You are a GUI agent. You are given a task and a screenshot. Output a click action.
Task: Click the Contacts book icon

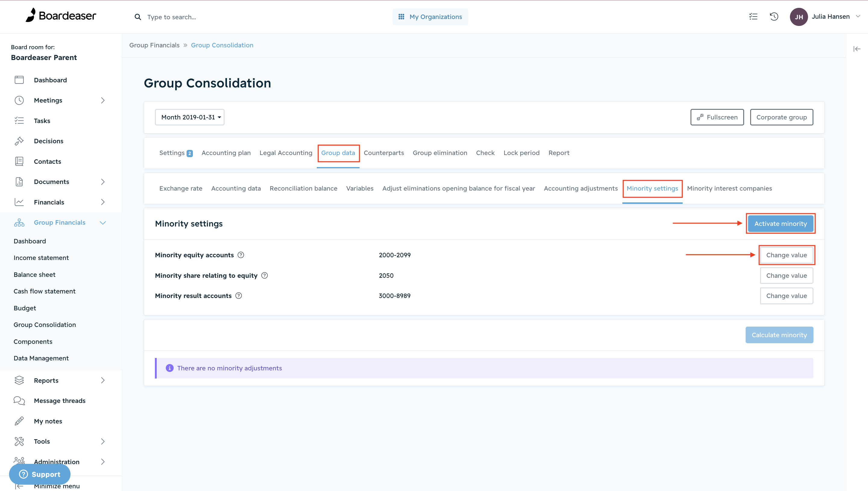[19, 161]
